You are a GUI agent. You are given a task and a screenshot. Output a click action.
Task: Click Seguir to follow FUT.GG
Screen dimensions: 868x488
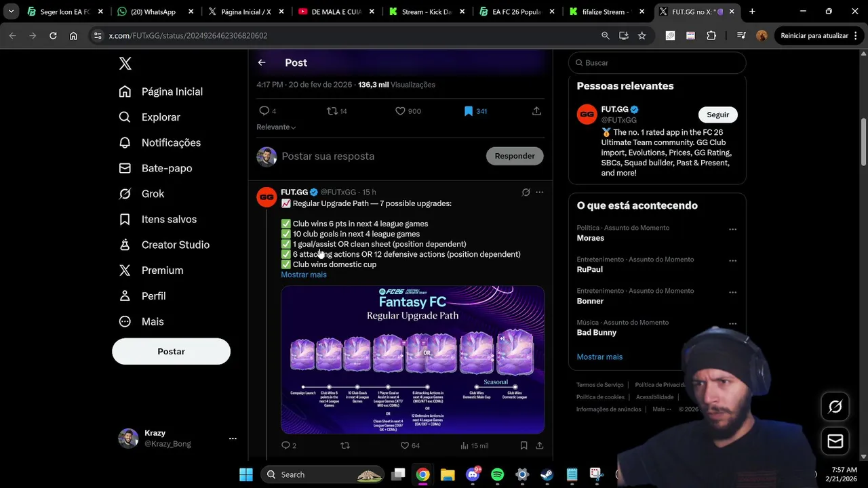click(x=718, y=115)
